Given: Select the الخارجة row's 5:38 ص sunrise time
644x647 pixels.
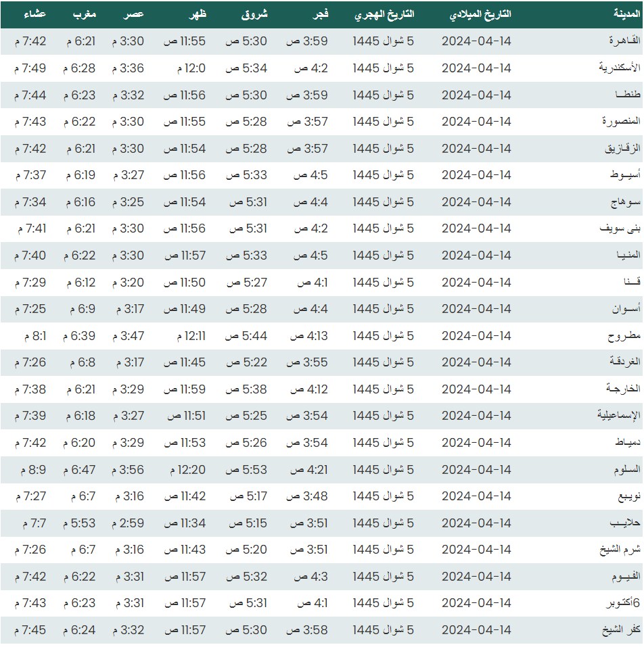Looking at the screenshot, I should coord(246,389).
